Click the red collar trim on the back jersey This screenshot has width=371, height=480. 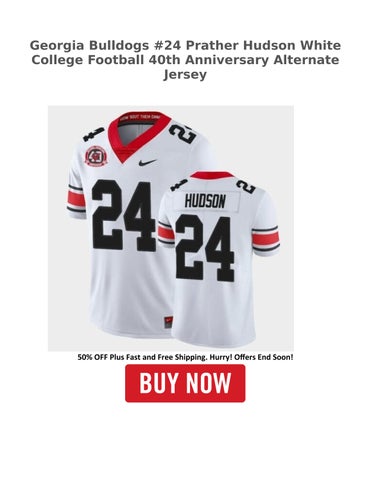pyautogui.click(x=212, y=176)
